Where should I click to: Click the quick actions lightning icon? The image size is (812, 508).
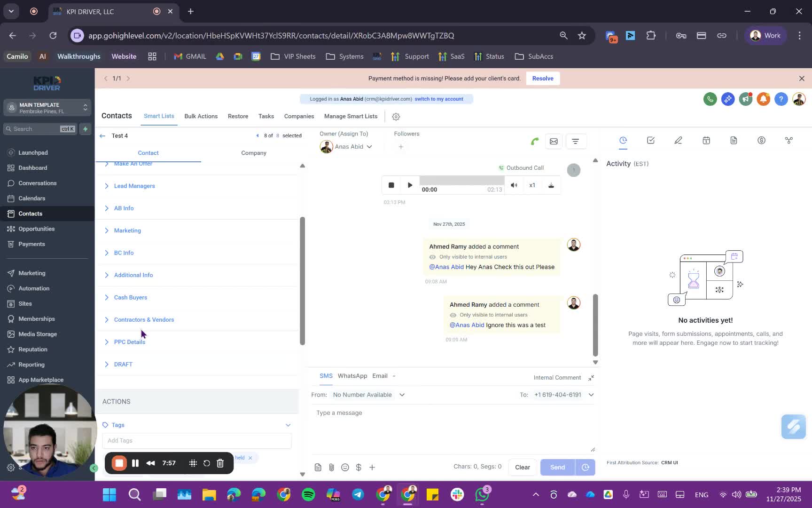point(85,129)
